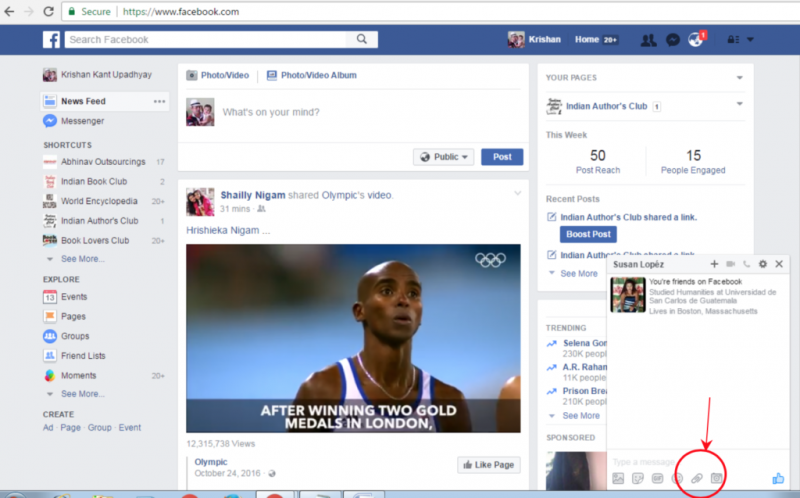Click the Like Page button
This screenshot has height=498, width=800.
pyautogui.click(x=489, y=465)
